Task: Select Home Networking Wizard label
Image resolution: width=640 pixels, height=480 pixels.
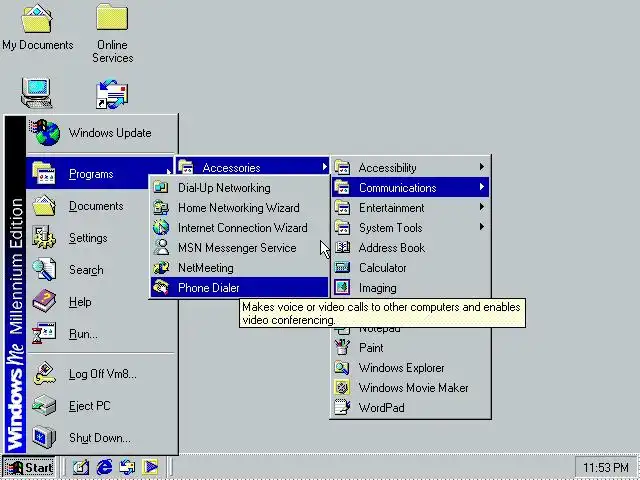Action: 239,208
